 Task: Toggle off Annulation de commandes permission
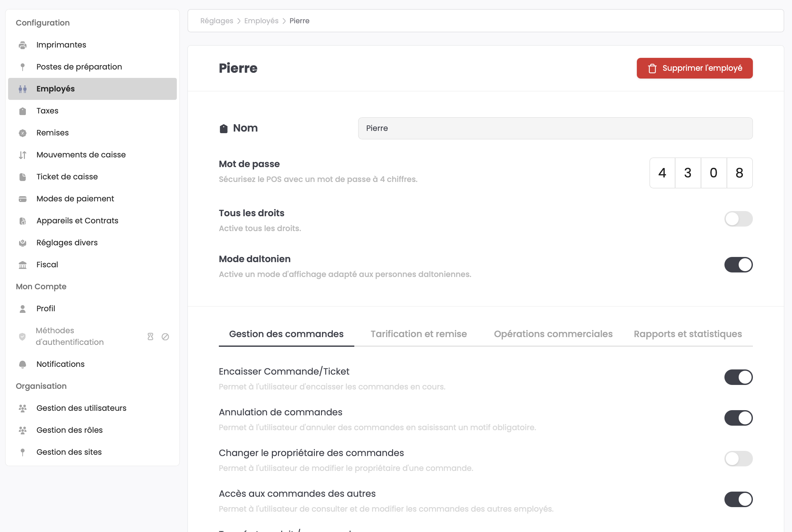pos(738,418)
